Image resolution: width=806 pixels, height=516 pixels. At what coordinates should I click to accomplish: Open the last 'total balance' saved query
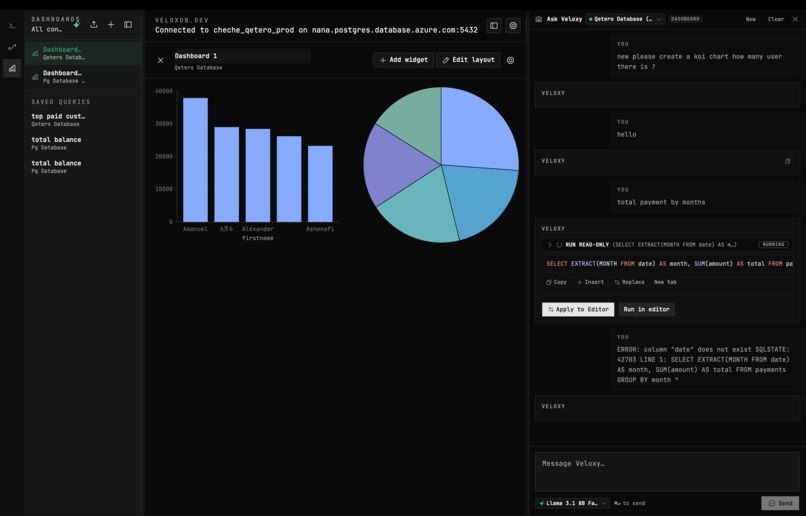pyautogui.click(x=56, y=167)
